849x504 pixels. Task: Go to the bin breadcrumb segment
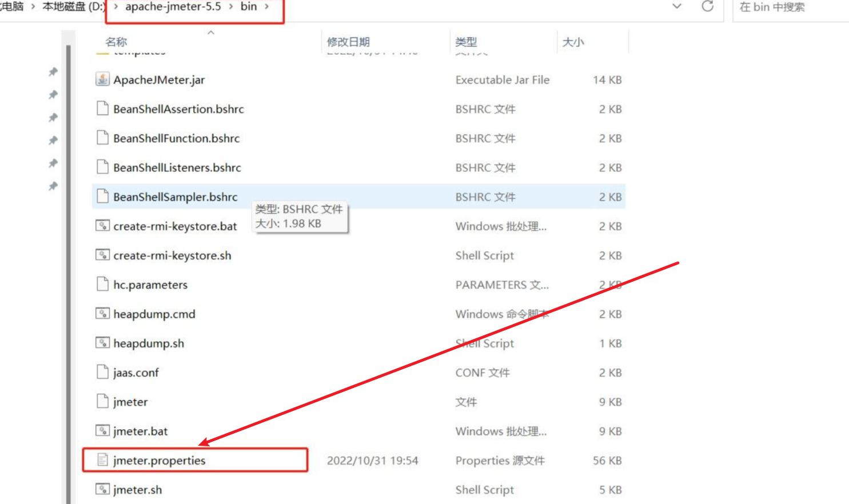249,6
